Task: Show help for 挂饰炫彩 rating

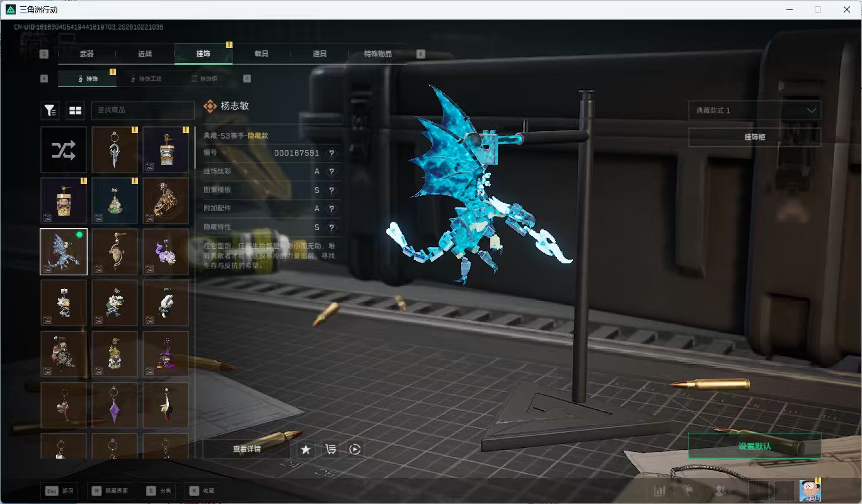Action: click(x=331, y=171)
